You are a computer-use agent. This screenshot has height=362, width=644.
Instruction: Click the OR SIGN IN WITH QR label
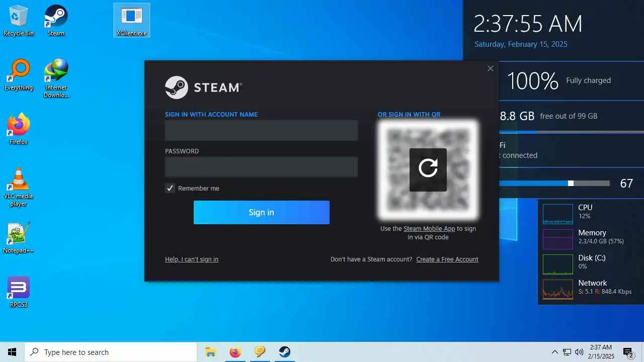click(x=409, y=115)
